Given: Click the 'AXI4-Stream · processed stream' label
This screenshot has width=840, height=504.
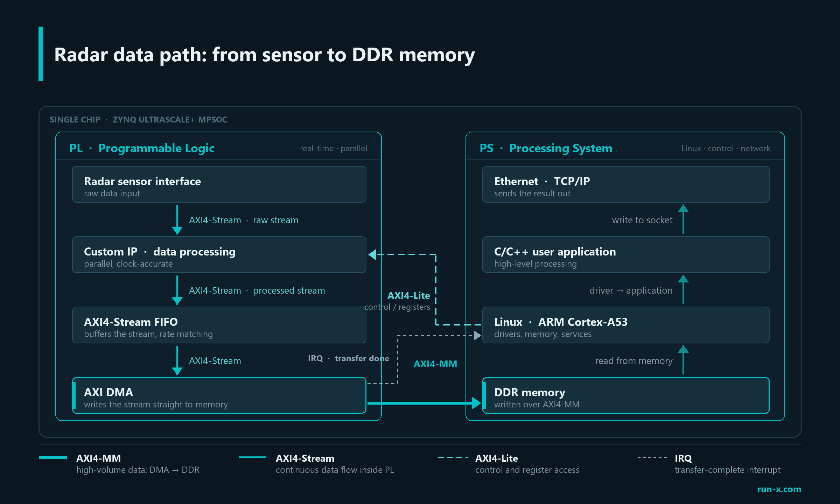Looking at the screenshot, I should 257,290.
